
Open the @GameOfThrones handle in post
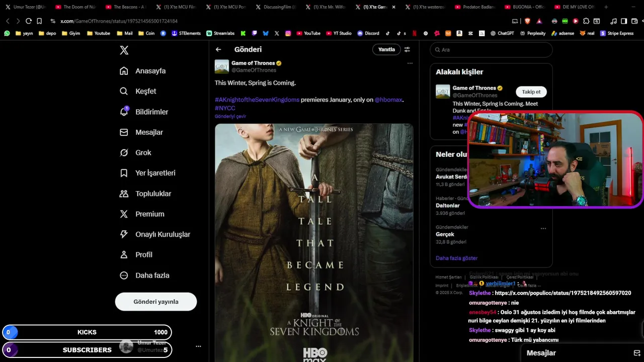254,70
